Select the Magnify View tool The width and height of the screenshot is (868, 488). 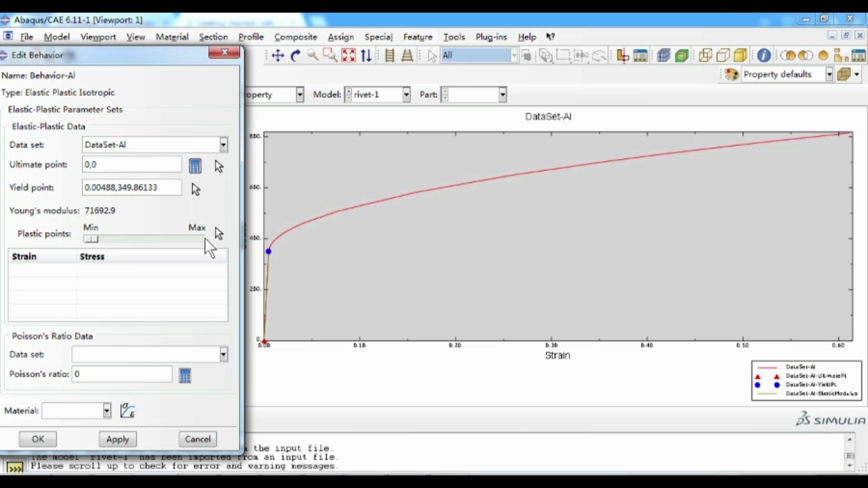click(312, 56)
